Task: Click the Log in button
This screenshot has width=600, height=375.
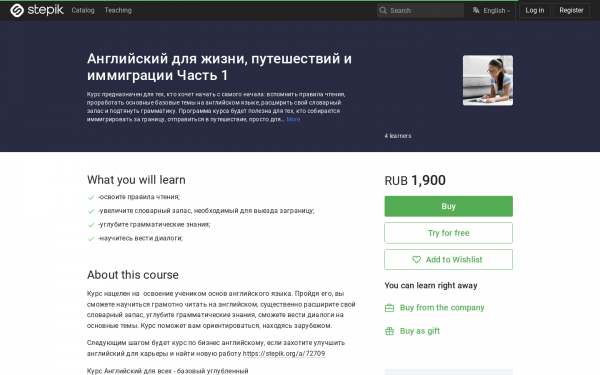Action: [x=535, y=10]
